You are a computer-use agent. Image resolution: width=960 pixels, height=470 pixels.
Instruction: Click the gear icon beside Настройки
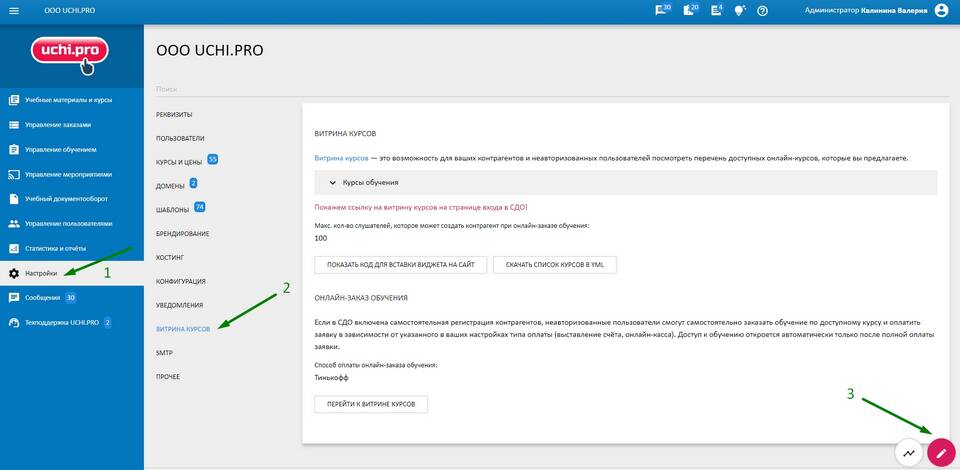point(14,274)
